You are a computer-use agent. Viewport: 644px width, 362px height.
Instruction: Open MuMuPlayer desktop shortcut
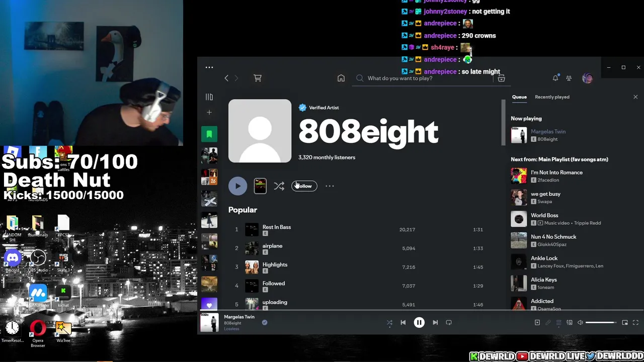tap(38, 296)
